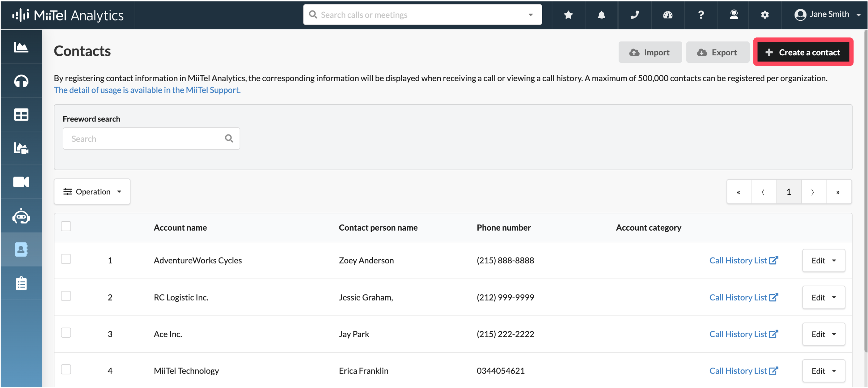Click the phone handset icon in header

634,15
